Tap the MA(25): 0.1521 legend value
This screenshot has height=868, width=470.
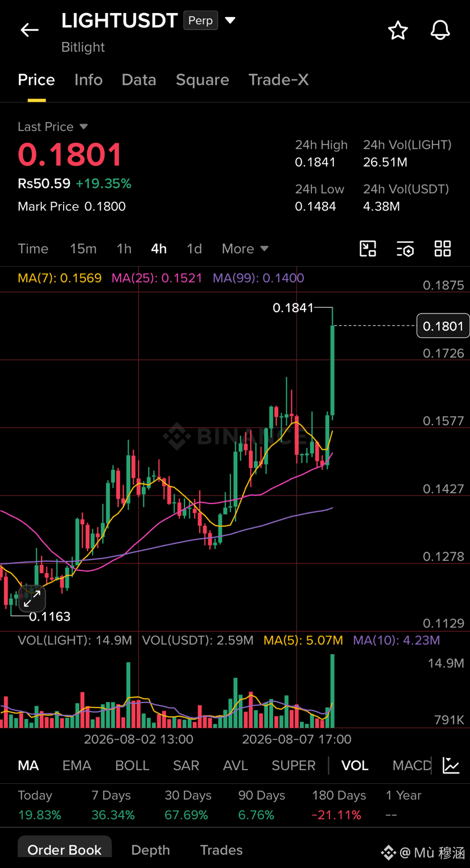tap(157, 278)
